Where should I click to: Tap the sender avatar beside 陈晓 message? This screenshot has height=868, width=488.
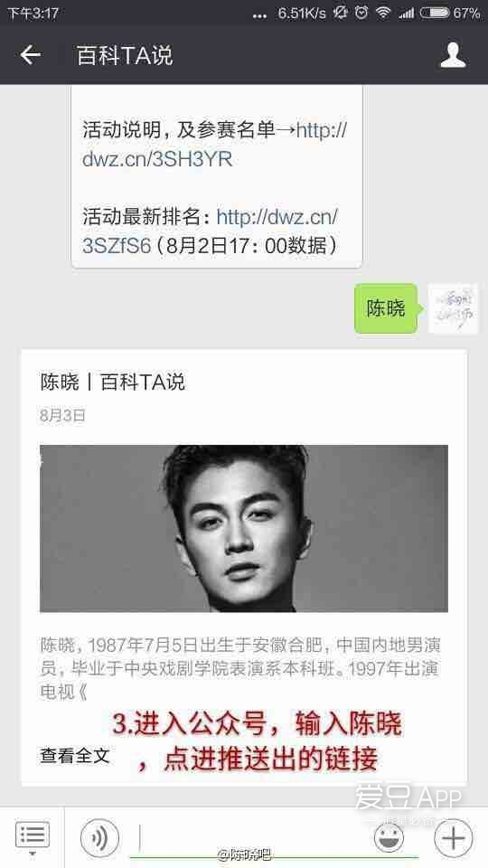click(x=453, y=309)
